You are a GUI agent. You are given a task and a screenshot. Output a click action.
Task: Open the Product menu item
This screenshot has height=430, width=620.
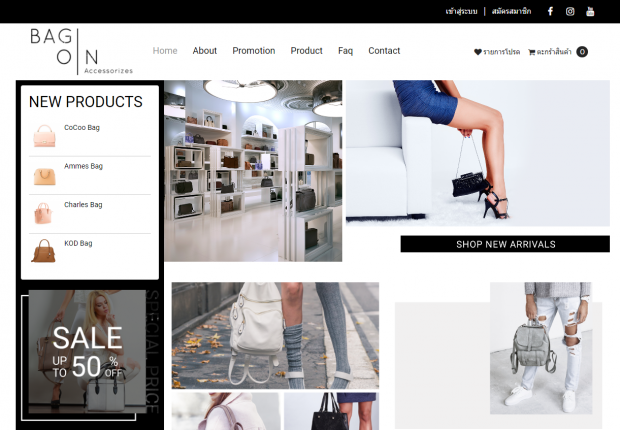click(306, 51)
